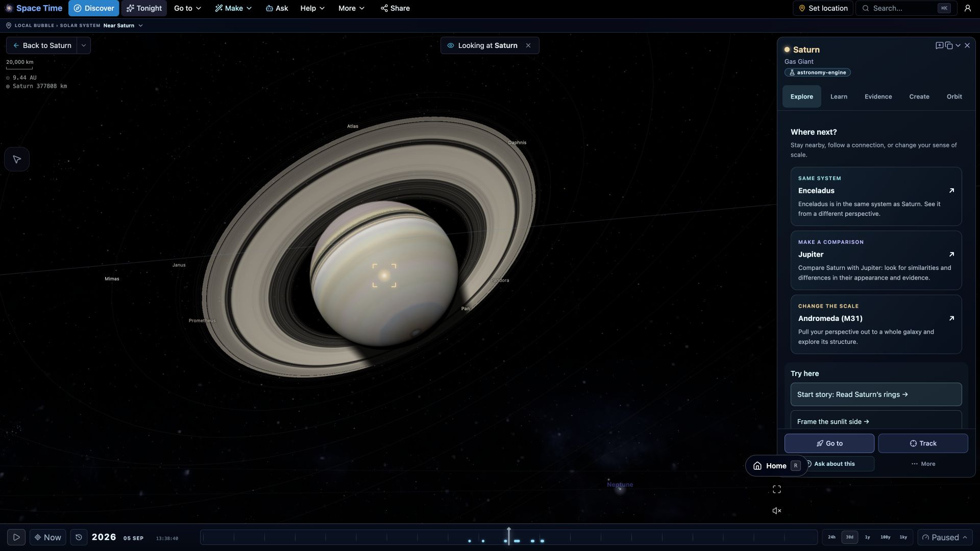Image resolution: width=980 pixels, height=551 pixels.
Task: Click the Track button
Action: click(x=923, y=443)
